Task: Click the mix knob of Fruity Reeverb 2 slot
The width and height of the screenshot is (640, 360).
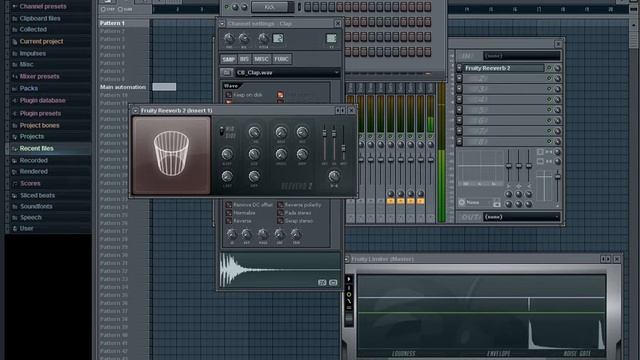Action: [557, 68]
